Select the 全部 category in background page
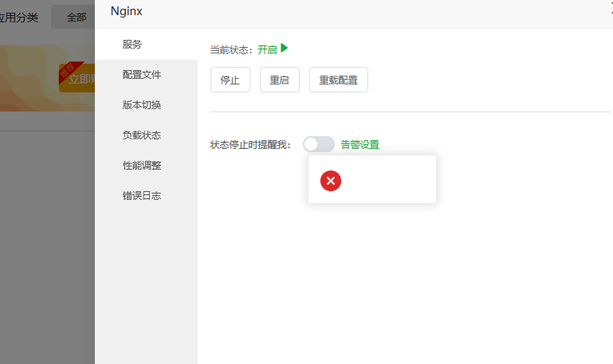Image resolution: width=613 pixels, height=364 pixels. (73, 18)
